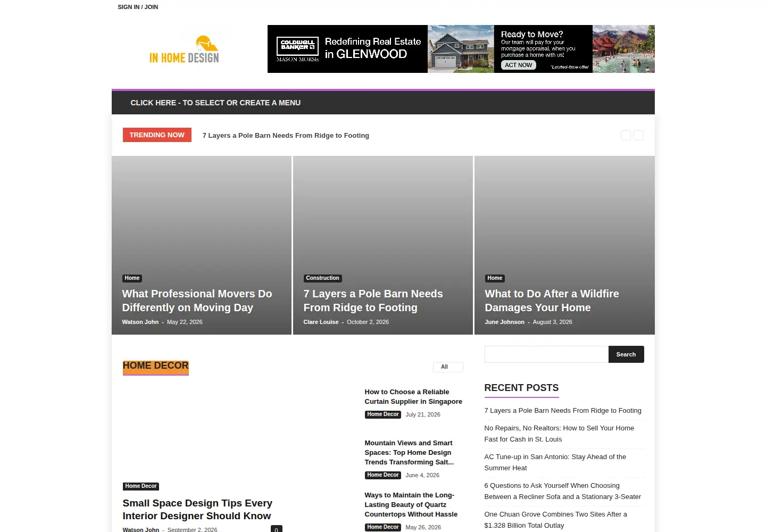Open the Coldwell Banker Glenwood ad banner
The image size is (766, 532).
coord(461,49)
